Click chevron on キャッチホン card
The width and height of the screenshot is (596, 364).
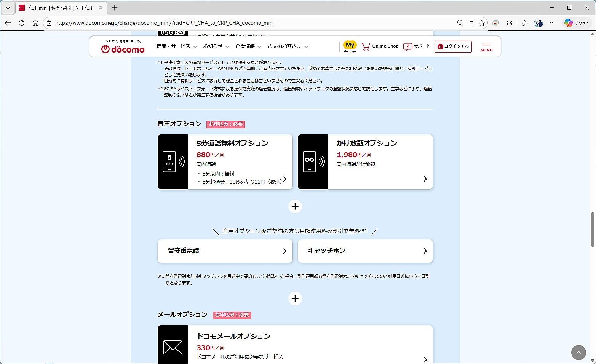425,251
